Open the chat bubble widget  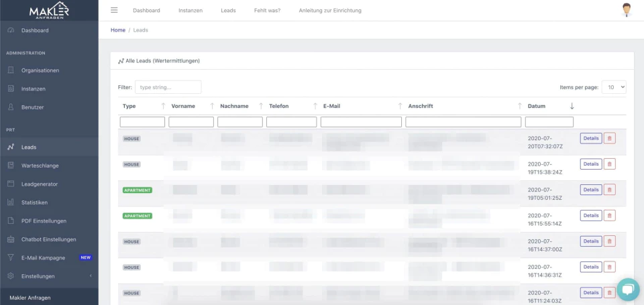(x=628, y=290)
